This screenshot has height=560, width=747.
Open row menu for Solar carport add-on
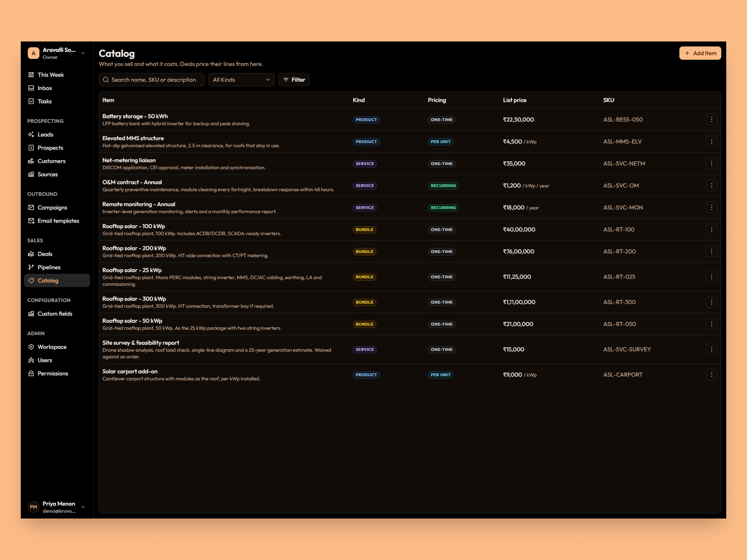click(x=711, y=375)
